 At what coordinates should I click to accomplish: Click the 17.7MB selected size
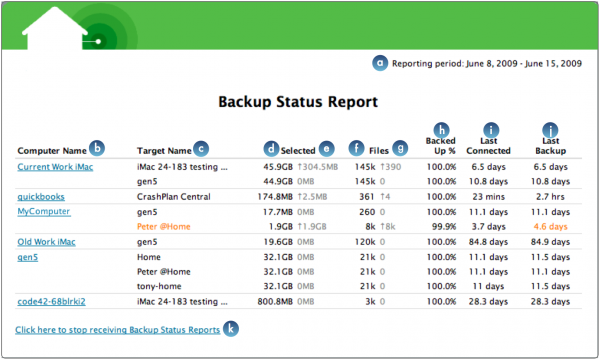(278, 212)
